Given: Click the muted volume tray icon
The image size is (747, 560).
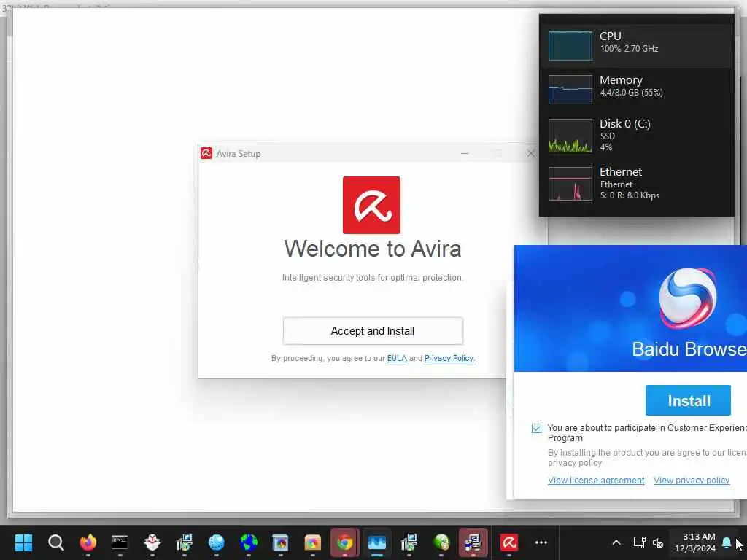Looking at the screenshot, I should [x=658, y=542].
